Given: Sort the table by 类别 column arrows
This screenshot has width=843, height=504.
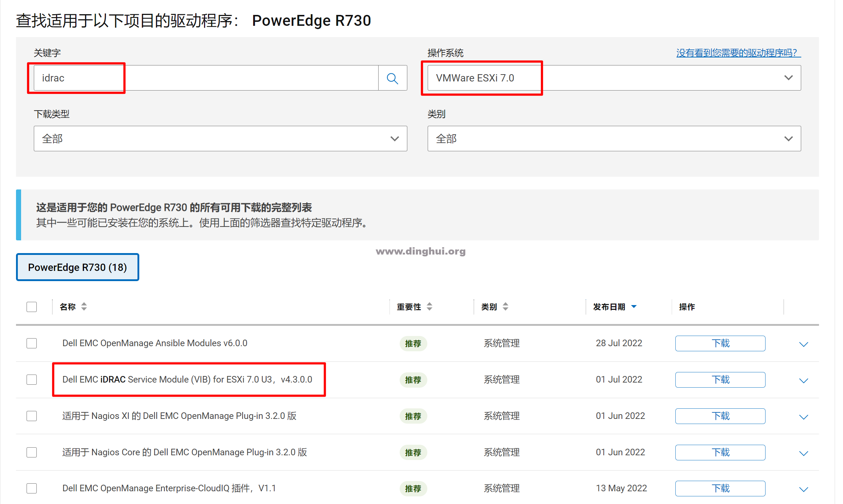Looking at the screenshot, I should coord(506,307).
